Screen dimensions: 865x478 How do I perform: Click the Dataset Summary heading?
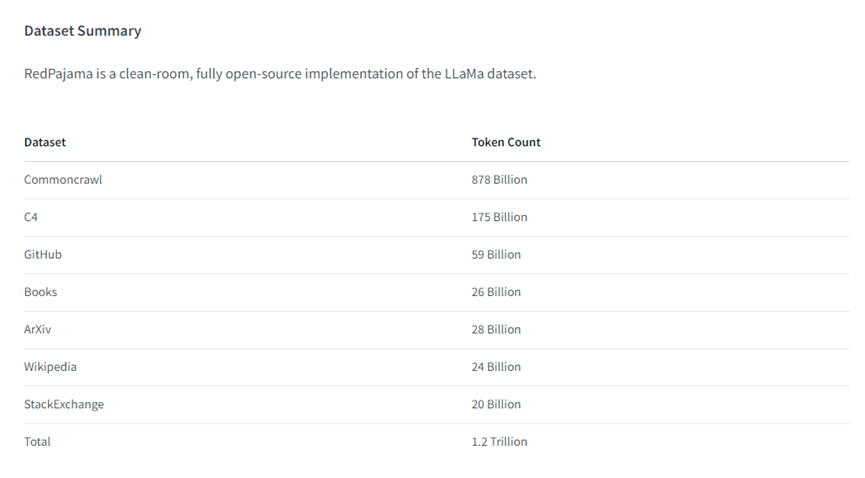(x=83, y=31)
